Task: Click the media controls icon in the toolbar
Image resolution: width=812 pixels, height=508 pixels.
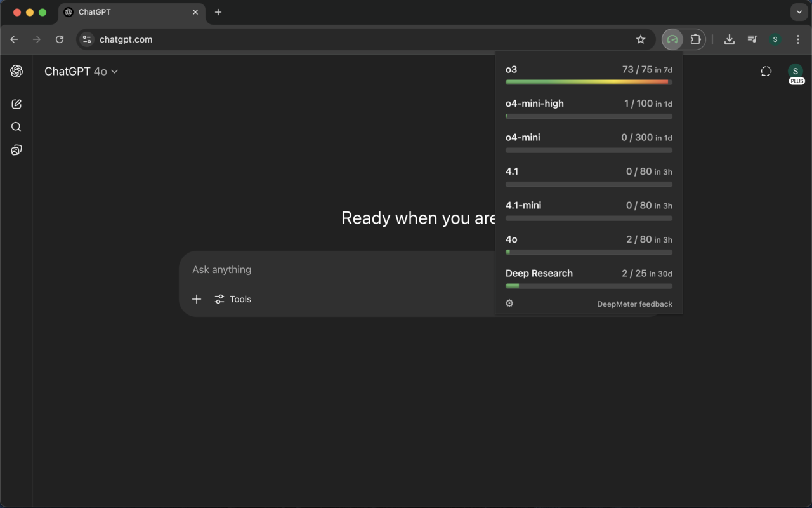Action: pyautogui.click(x=752, y=39)
